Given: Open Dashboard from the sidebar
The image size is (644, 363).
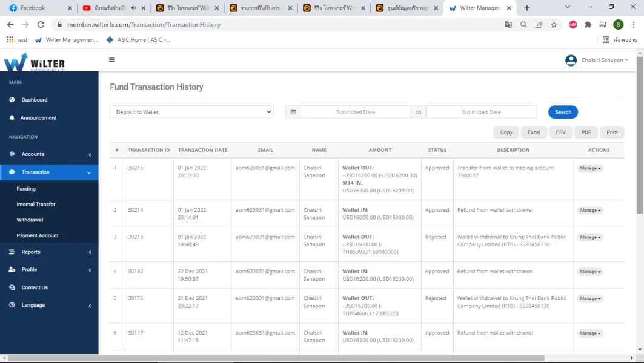Looking at the screenshot, I should (x=34, y=100).
